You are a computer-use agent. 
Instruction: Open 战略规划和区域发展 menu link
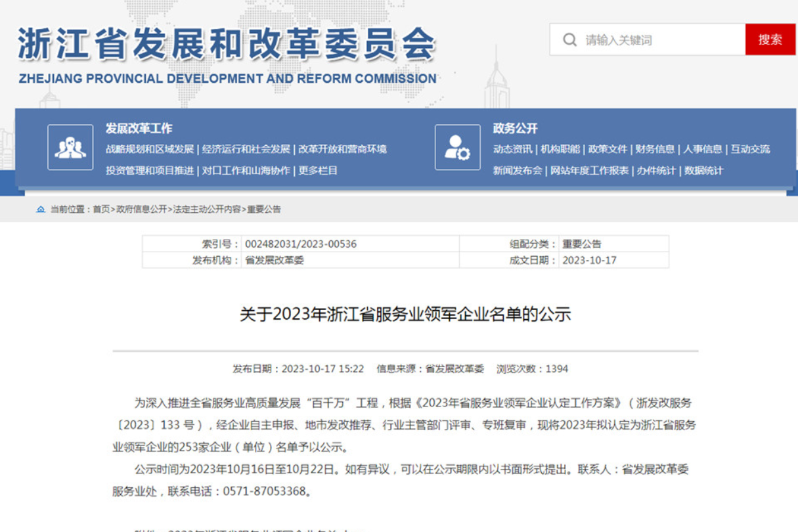click(x=150, y=149)
